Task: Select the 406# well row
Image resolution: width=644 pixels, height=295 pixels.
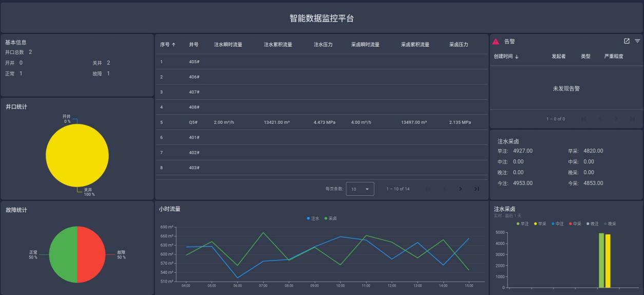Action: click(321, 77)
